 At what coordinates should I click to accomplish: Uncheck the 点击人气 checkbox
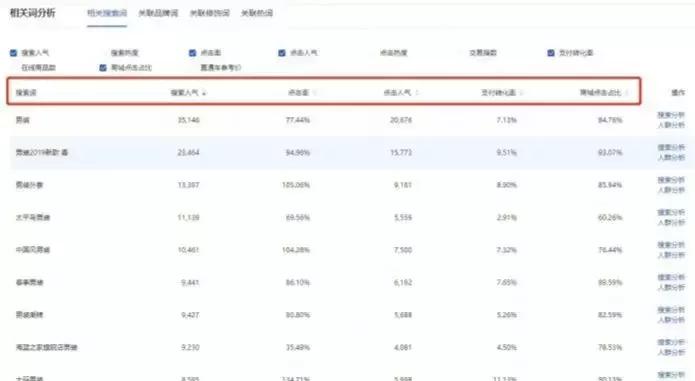pyautogui.click(x=282, y=53)
